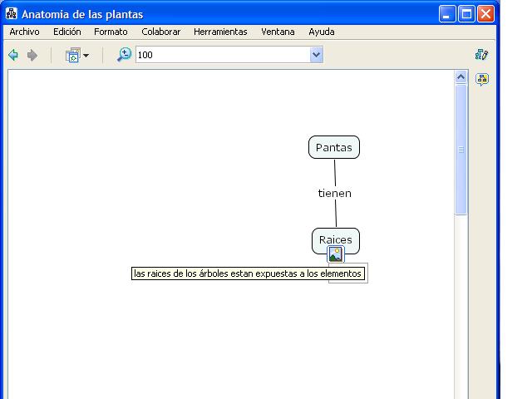Click the magnifier zoom icon
Image resolution: width=532 pixels, height=399 pixels.
[124, 55]
